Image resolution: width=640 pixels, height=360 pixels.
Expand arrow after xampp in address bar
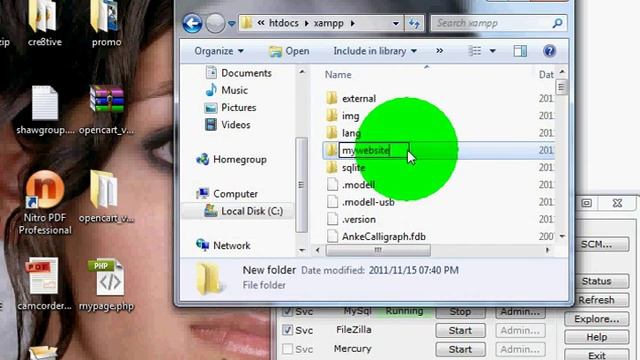(x=353, y=23)
